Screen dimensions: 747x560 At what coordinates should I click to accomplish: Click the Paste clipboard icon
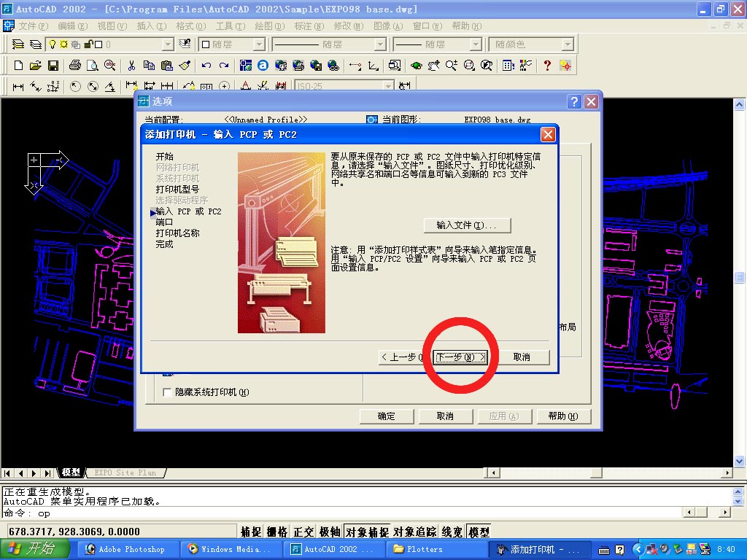pos(167,66)
